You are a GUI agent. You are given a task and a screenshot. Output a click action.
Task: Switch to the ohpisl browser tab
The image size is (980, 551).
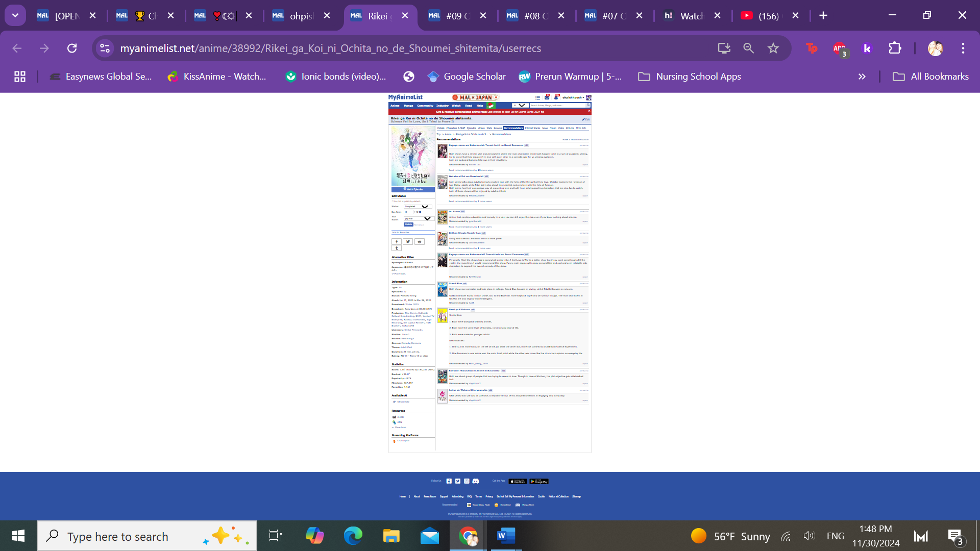pos(301,15)
